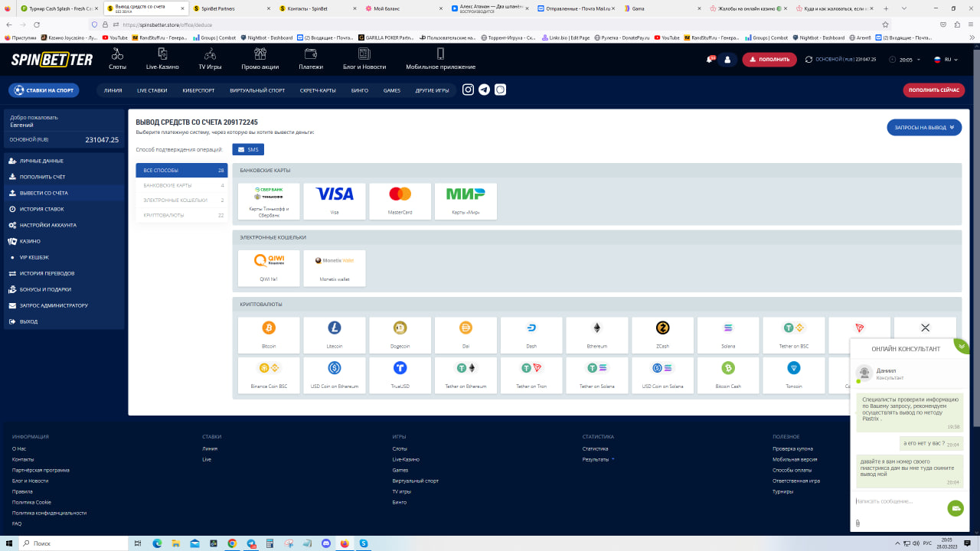Click the Windows Start button
This screenshot has width=980, height=551.
tap(8, 543)
